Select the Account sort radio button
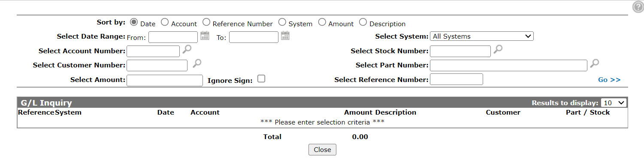 pos(165,22)
